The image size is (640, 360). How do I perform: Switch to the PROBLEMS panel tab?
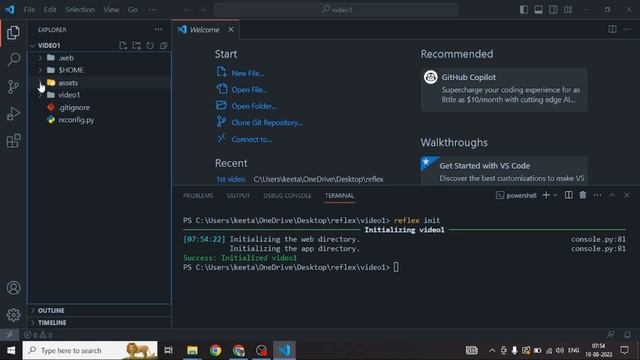[x=198, y=196]
